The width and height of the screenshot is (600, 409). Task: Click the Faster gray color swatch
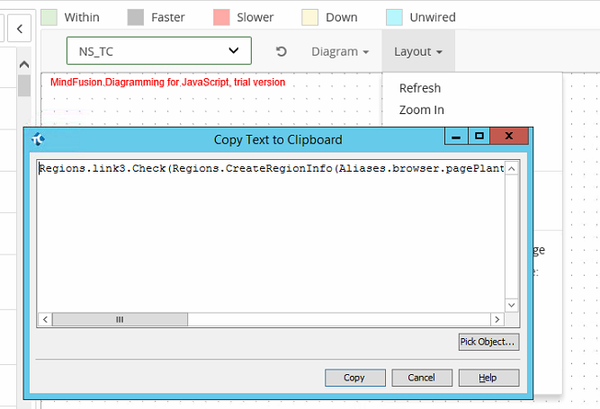135,17
